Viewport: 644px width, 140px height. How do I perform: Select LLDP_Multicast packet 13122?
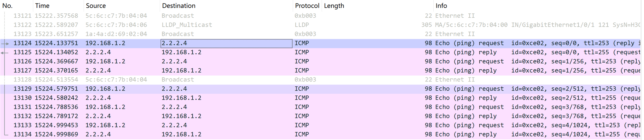point(322,25)
